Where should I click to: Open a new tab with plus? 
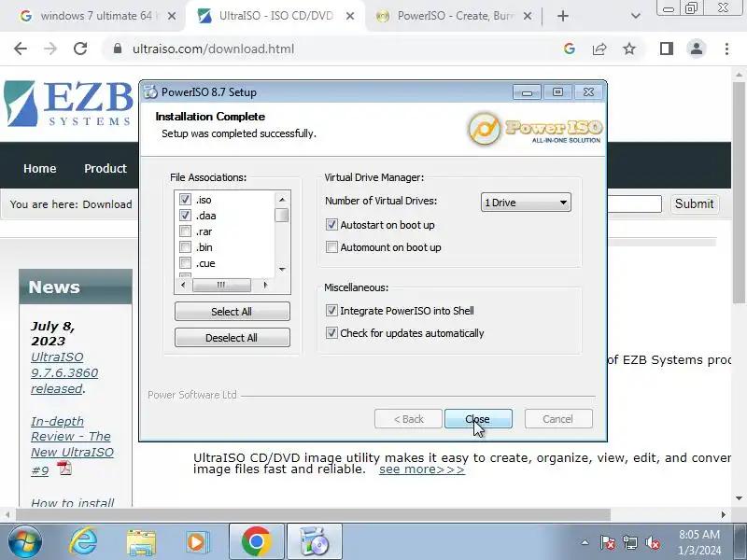point(563,16)
